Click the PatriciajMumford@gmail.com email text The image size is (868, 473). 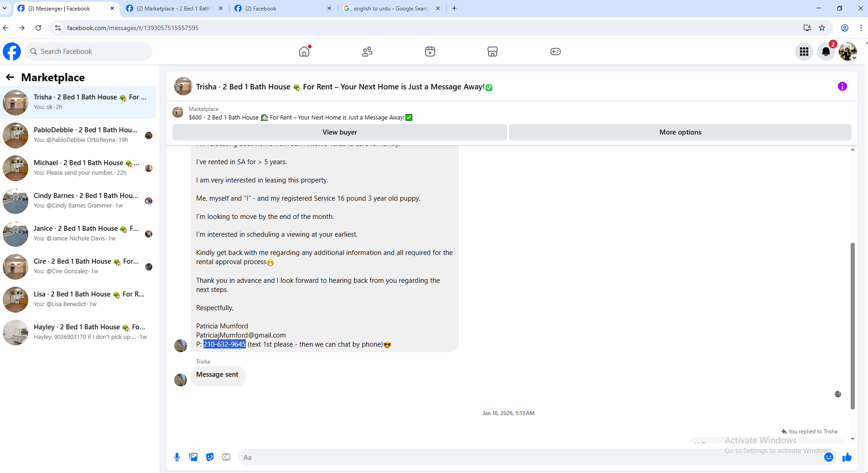point(241,335)
